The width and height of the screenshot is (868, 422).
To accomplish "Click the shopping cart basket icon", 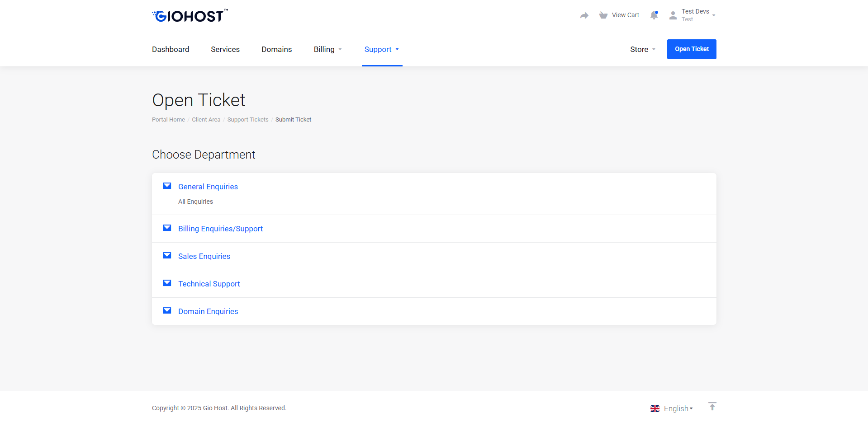I will tap(603, 15).
